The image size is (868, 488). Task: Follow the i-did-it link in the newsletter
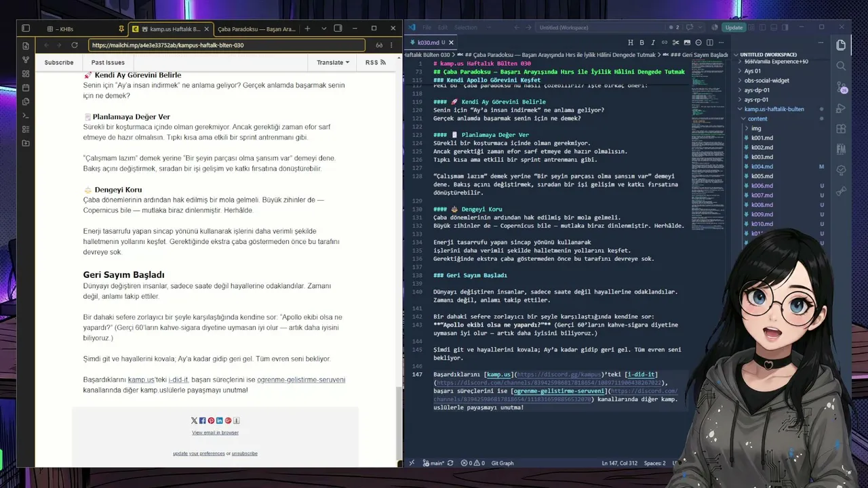pyautogui.click(x=178, y=380)
